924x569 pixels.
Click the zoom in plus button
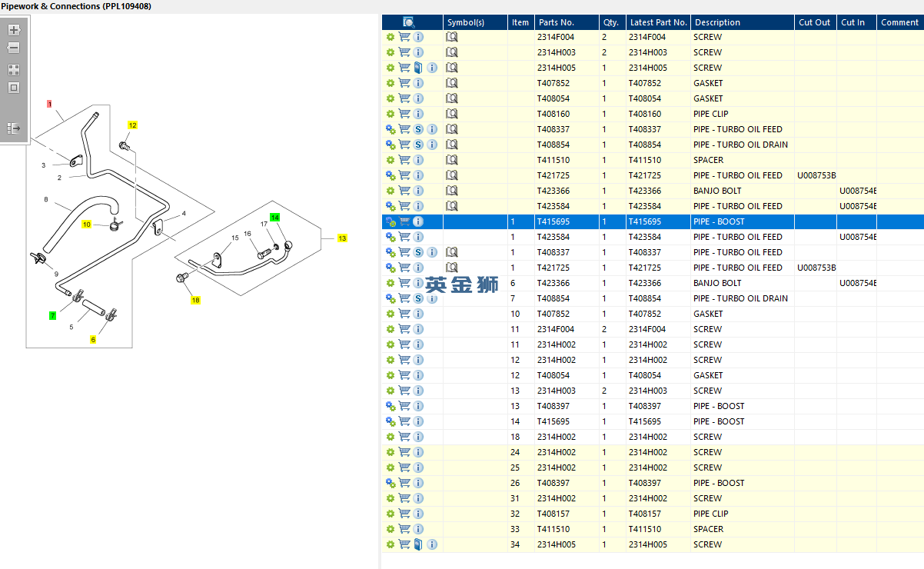coord(14,30)
